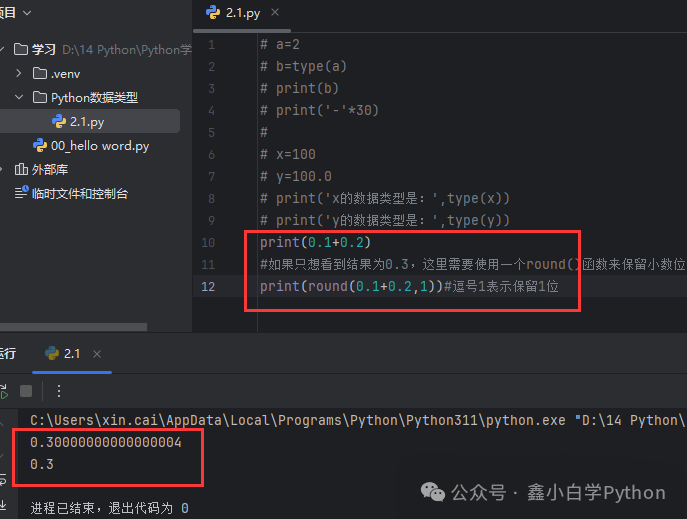Click the stop run button
The width and height of the screenshot is (687, 519).
[x=26, y=391]
